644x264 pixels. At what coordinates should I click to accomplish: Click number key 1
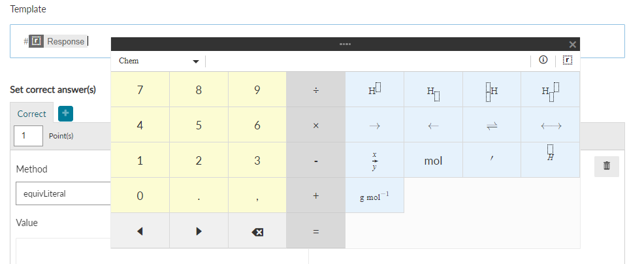point(140,160)
